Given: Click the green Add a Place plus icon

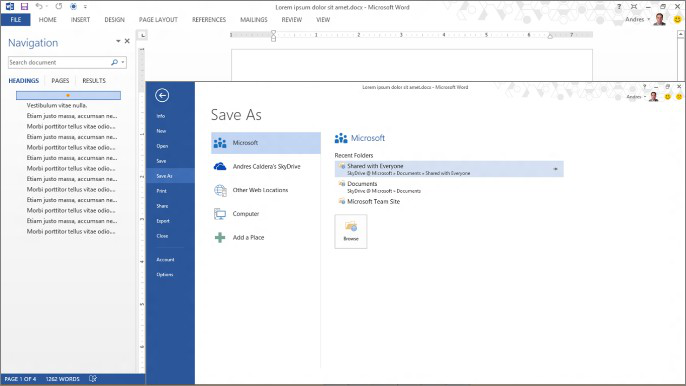Looking at the screenshot, I should point(220,238).
